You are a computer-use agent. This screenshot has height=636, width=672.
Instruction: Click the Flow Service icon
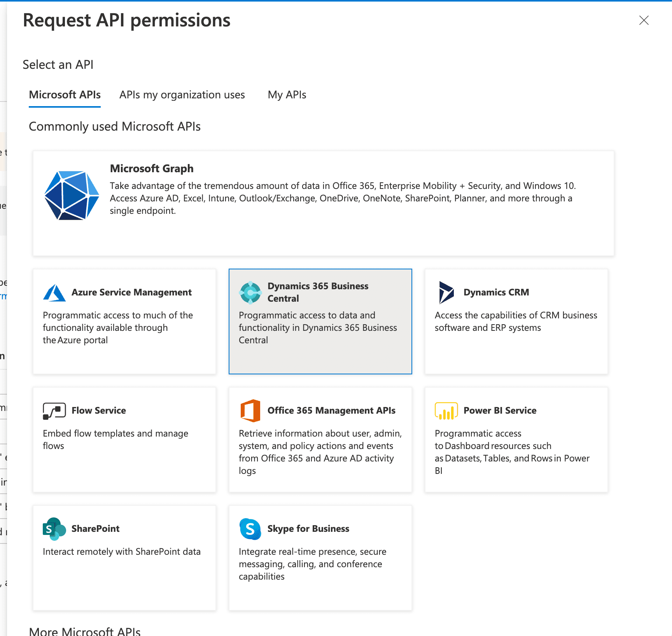pyautogui.click(x=54, y=410)
